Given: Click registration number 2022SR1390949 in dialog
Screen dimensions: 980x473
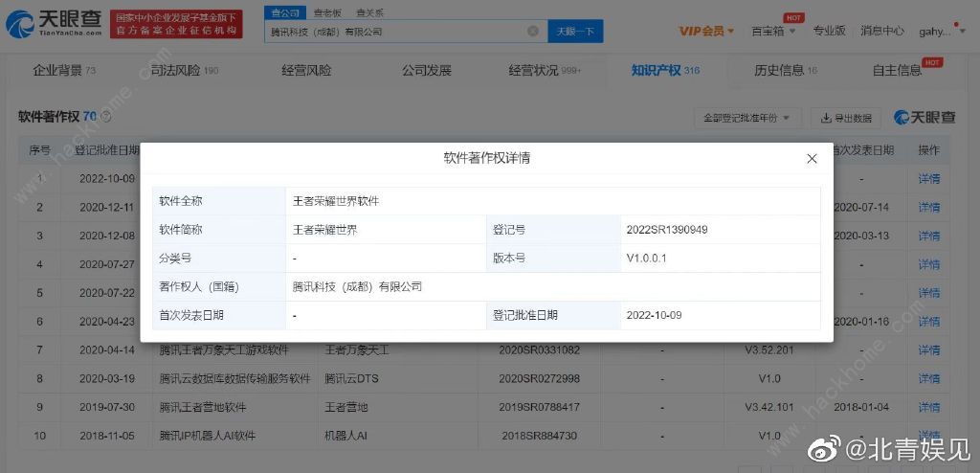Looking at the screenshot, I should tap(667, 230).
